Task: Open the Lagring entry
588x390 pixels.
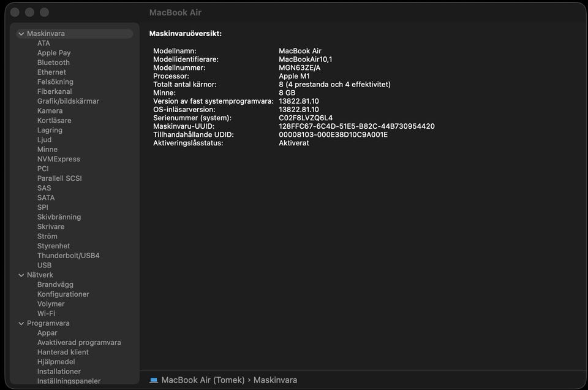Action: tap(50, 130)
